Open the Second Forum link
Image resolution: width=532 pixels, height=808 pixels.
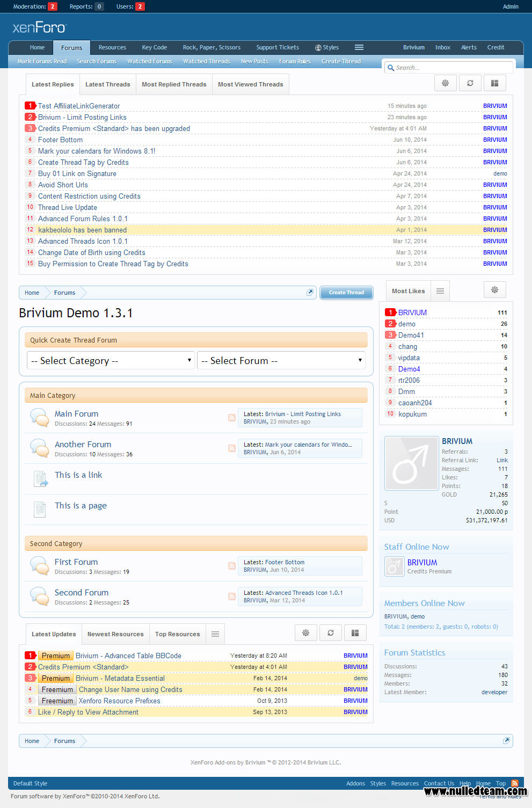pos(82,592)
